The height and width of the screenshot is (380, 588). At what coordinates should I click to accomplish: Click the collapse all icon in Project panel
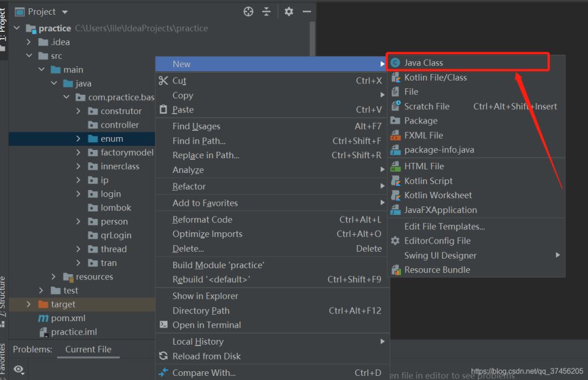(266, 12)
